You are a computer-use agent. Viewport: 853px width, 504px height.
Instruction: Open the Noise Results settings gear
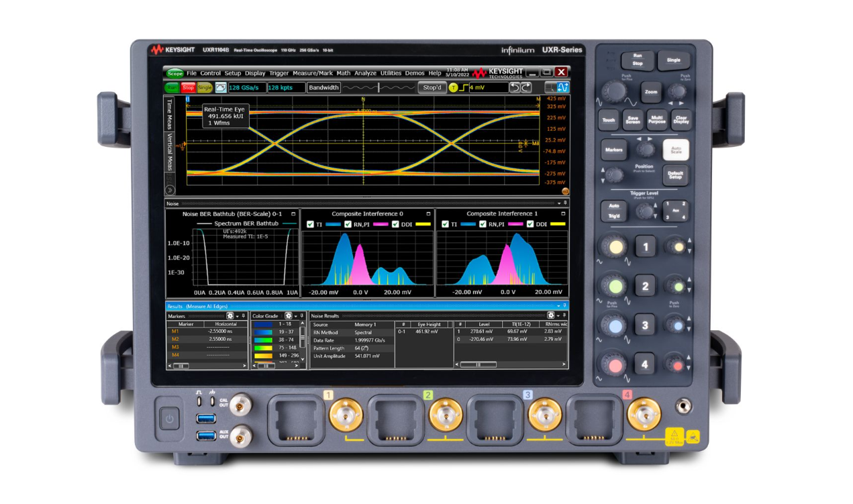point(550,315)
